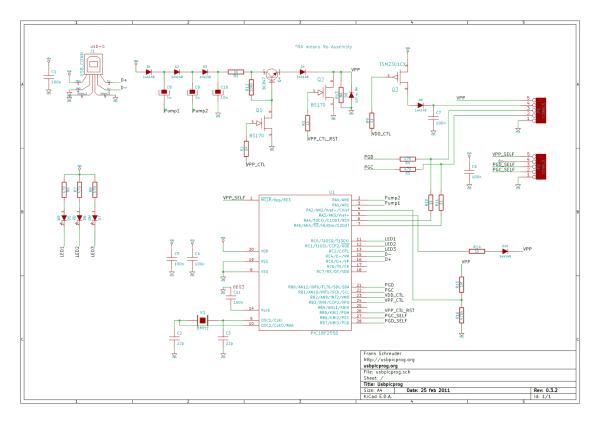
Task: Select the TSM2301CX transistor Q3 symbol
Action: click(x=401, y=78)
